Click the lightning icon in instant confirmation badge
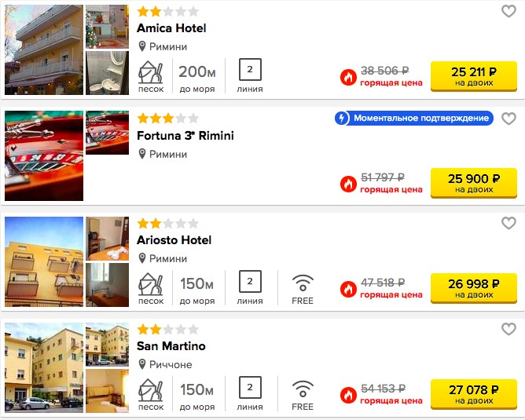This screenshot has height=420, width=525. (342, 118)
